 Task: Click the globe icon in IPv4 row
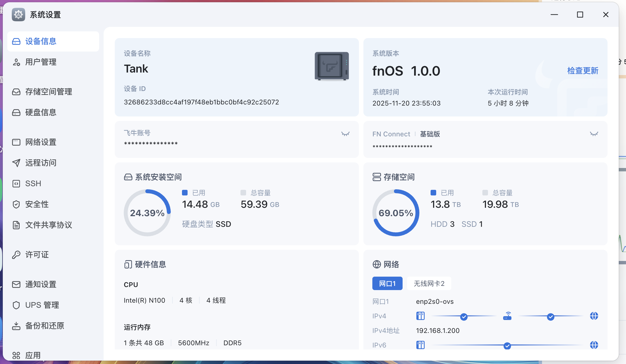pyautogui.click(x=594, y=316)
